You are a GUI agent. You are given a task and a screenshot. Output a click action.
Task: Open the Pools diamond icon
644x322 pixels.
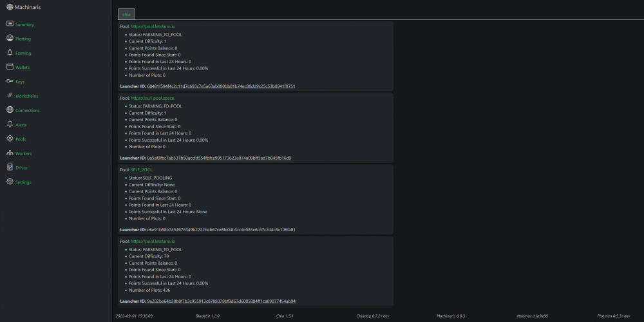pos(10,139)
